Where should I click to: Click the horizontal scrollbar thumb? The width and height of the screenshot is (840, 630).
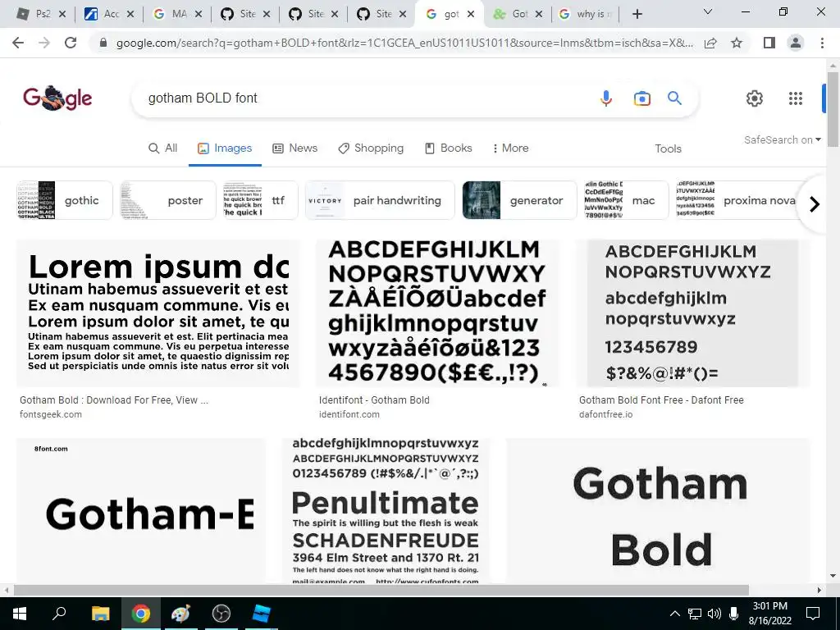381,590
